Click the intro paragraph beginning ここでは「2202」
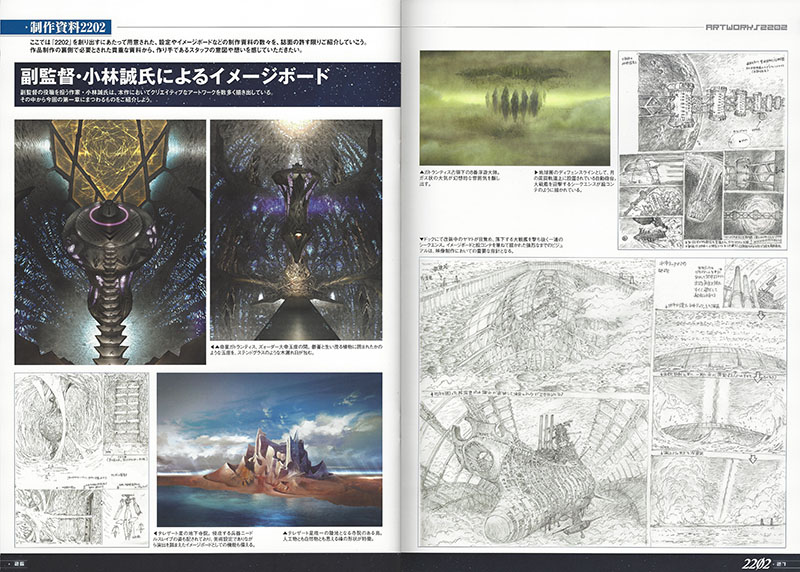The height and width of the screenshot is (572, 800). (x=197, y=46)
